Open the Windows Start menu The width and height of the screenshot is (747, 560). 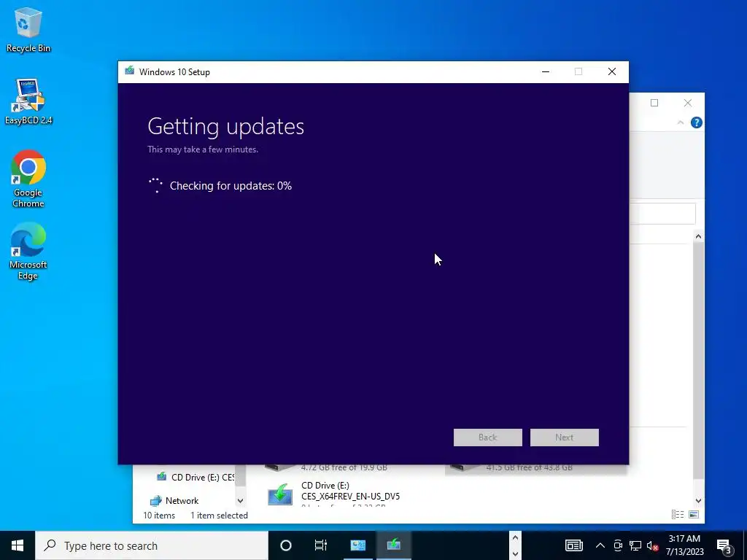[18, 545]
